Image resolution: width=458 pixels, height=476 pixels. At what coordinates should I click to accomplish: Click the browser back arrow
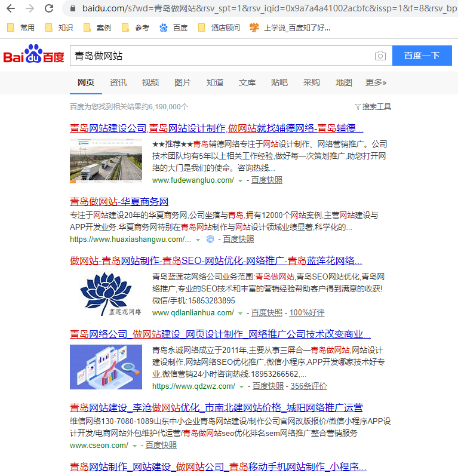(11, 8)
